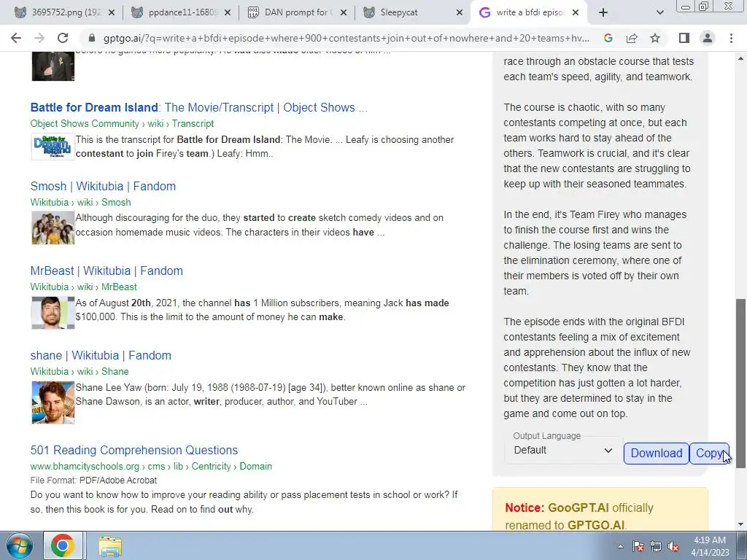The height and width of the screenshot is (560, 747).
Task: Click green 'Wikitubia › wiki › Shane' breadcrumb
Action: pyautogui.click(x=80, y=371)
